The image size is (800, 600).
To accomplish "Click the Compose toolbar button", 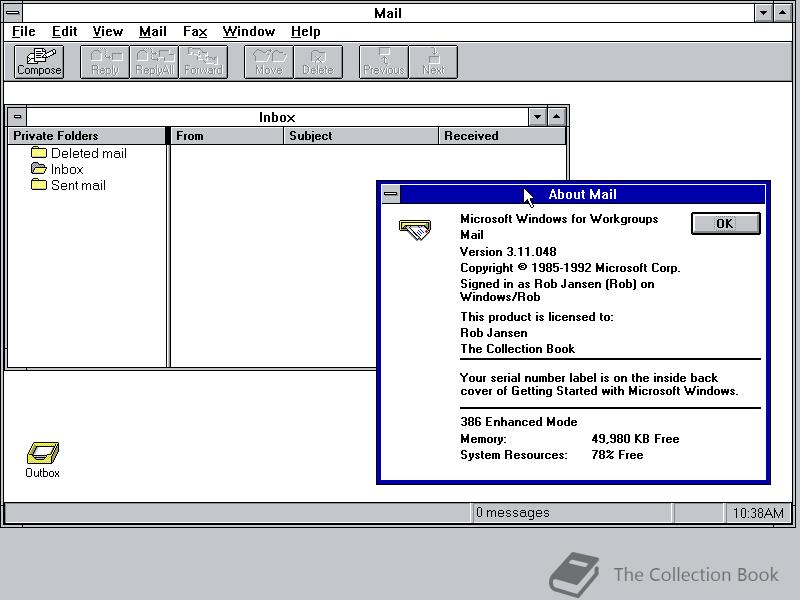I will [39, 62].
